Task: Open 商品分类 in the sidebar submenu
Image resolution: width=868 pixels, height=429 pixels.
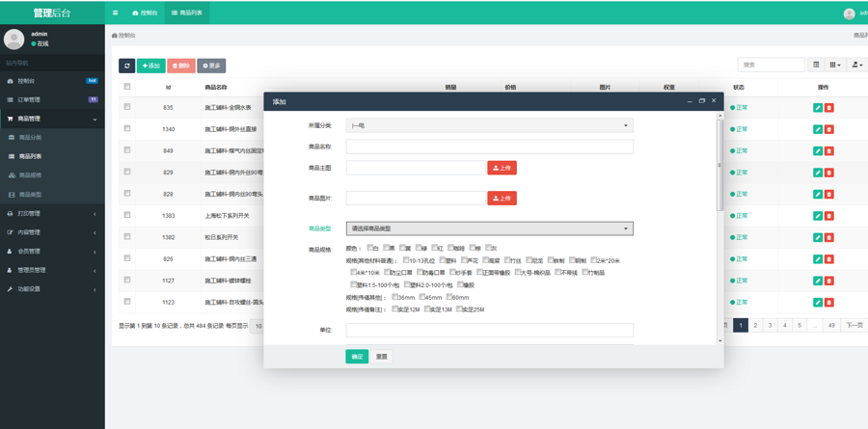Action: [x=30, y=137]
